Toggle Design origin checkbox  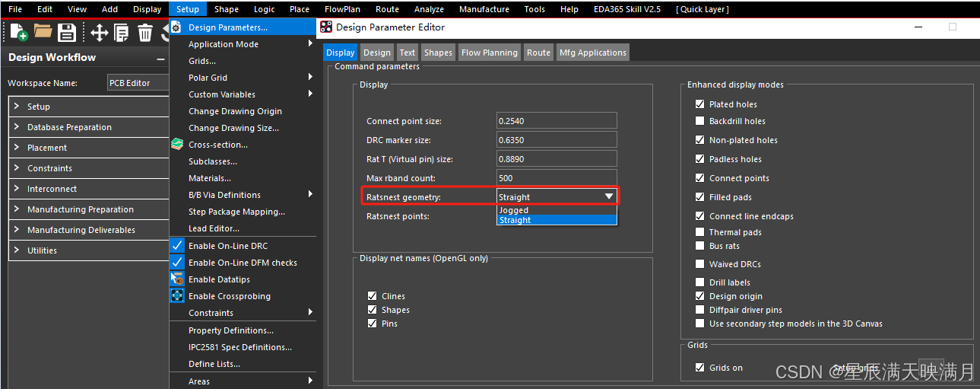[x=700, y=296]
